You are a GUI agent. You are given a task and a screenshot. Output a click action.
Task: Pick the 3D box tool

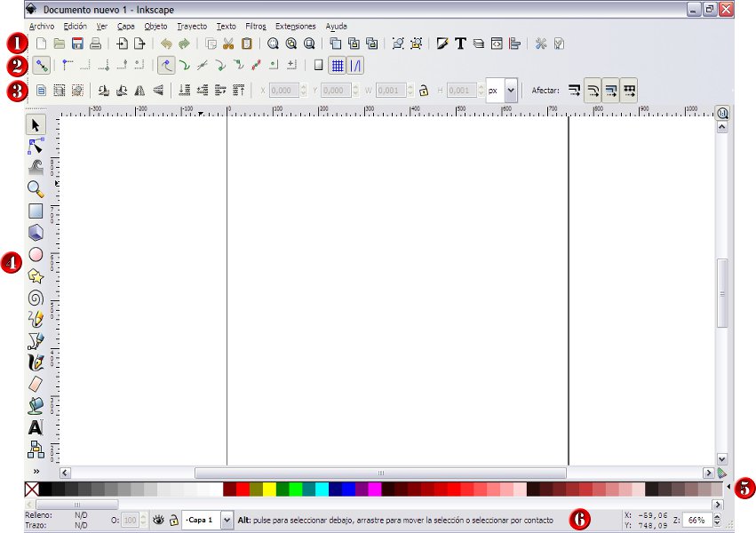click(x=36, y=233)
